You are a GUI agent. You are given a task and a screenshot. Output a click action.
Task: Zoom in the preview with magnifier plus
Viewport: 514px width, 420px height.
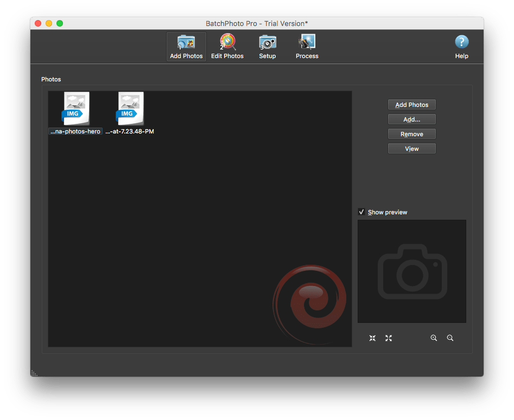[x=434, y=338]
